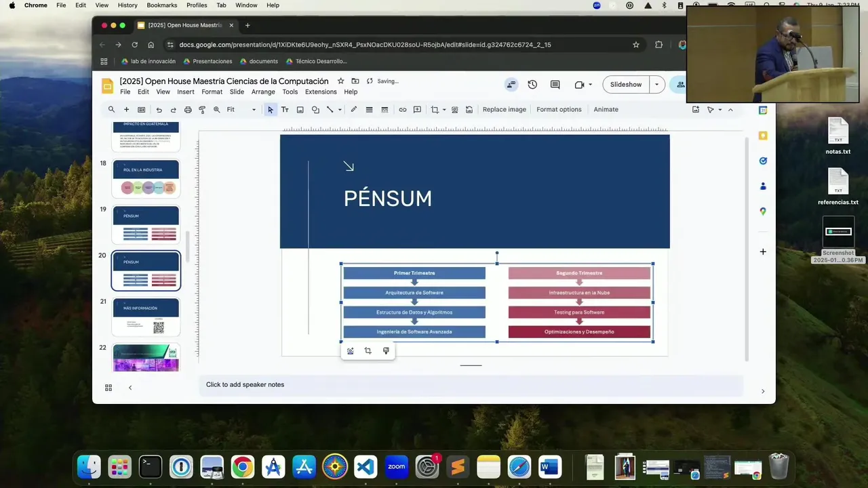
Task: Open Chrome's Bookmarks menu in menu bar
Action: [x=162, y=5]
